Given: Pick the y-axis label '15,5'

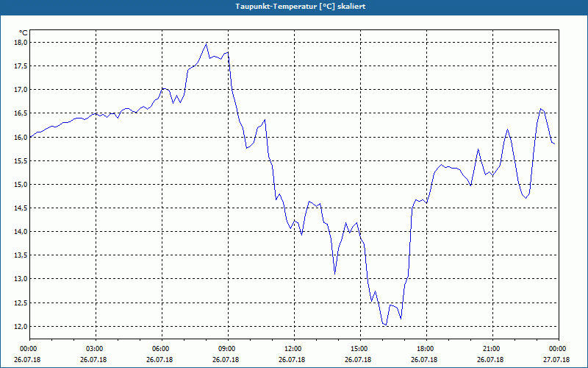Looking at the screenshot, I should click(x=21, y=160).
